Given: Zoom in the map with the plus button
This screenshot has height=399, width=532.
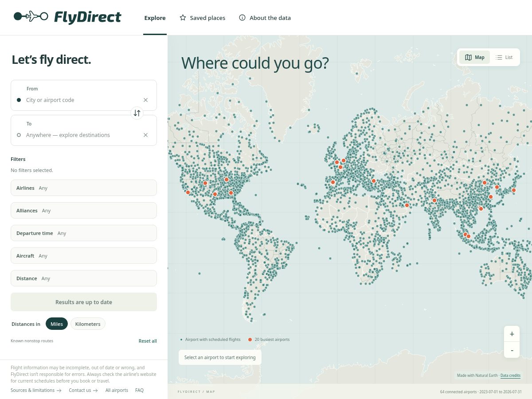Looking at the screenshot, I should point(512,334).
